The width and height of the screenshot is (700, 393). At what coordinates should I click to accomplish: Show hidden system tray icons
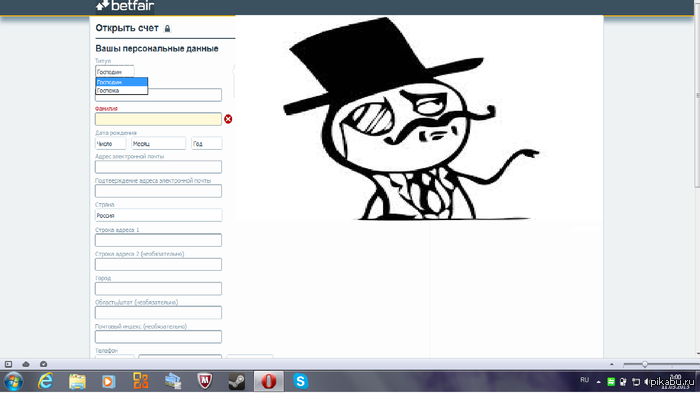point(599,382)
